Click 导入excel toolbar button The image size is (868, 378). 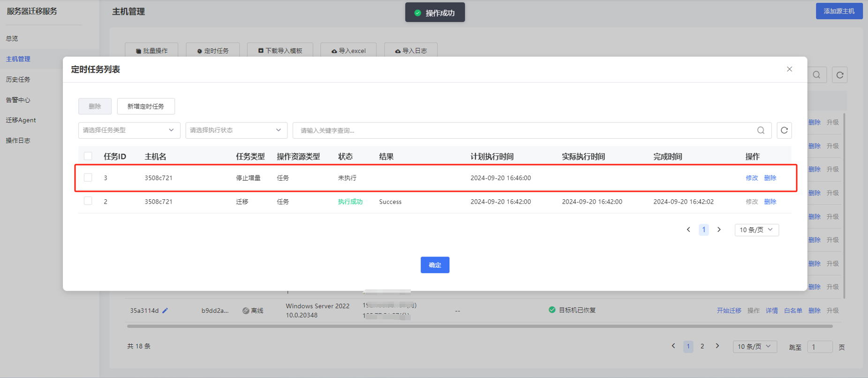click(348, 50)
